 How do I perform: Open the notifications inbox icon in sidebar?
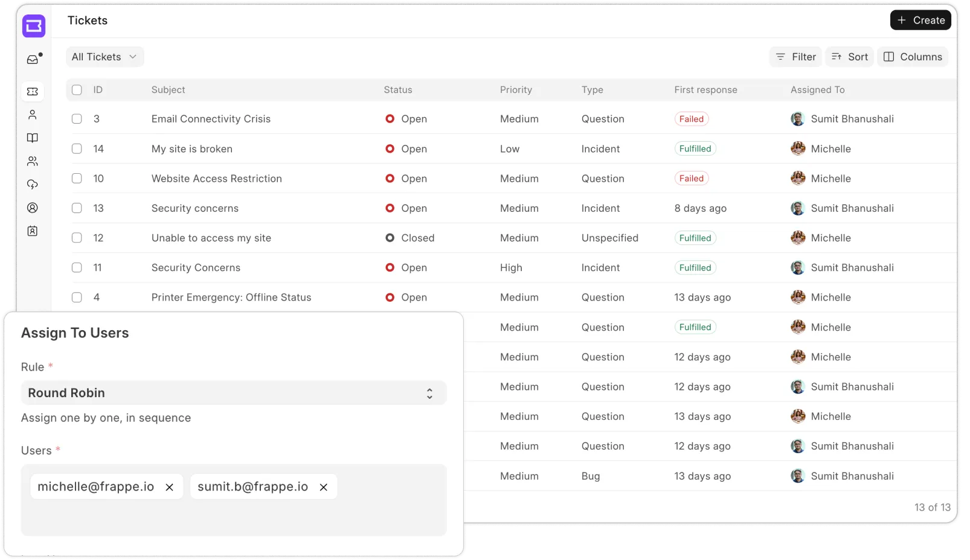pyautogui.click(x=33, y=59)
